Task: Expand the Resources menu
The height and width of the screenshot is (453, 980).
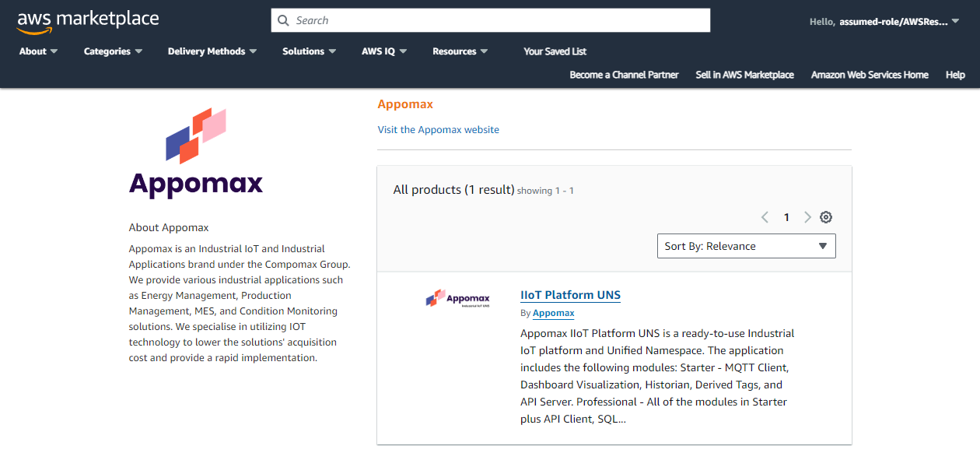Action: click(460, 51)
